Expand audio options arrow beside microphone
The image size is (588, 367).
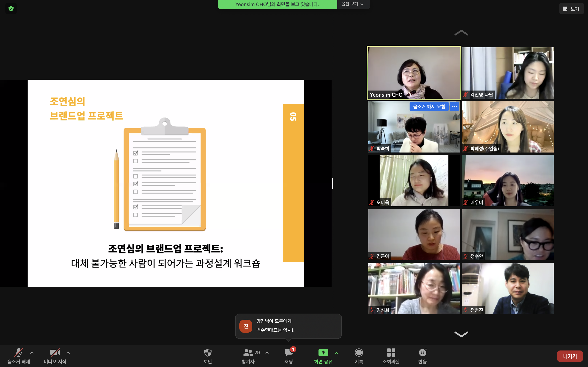coord(32,353)
